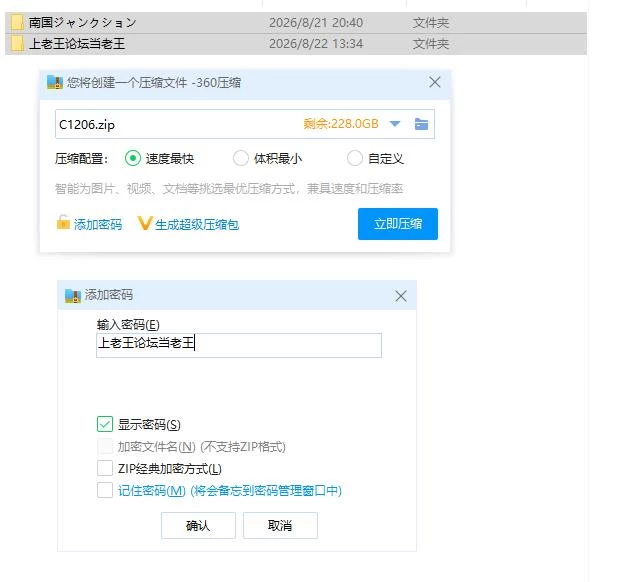Confirm the password with 确认 button

pyautogui.click(x=198, y=525)
